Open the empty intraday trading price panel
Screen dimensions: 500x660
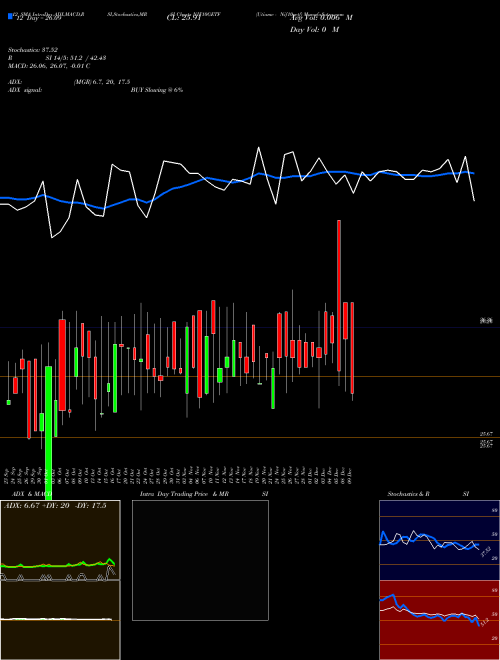pos(200,560)
